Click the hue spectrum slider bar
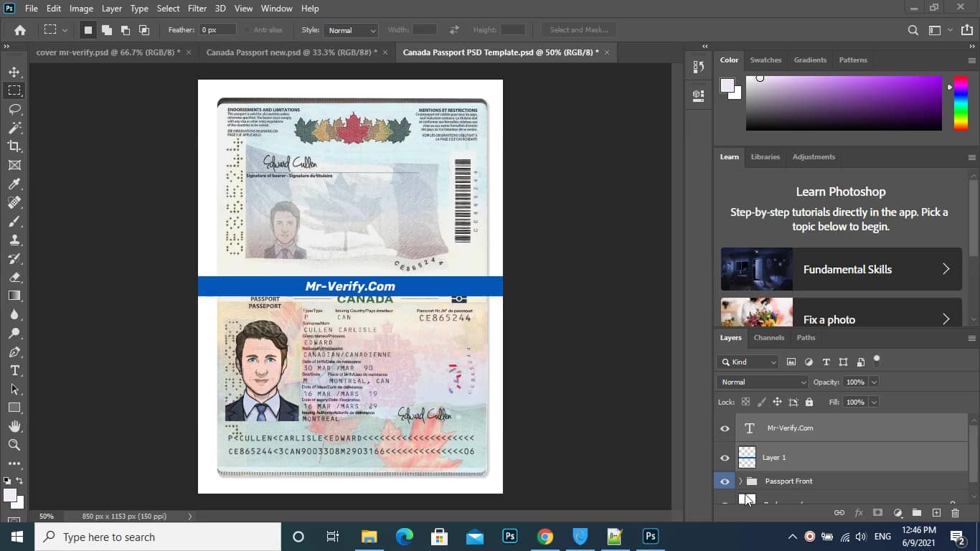 pos(961,103)
